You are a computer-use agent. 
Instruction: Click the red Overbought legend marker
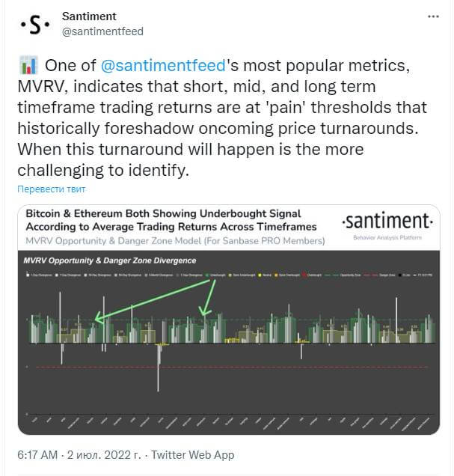(304, 275)
